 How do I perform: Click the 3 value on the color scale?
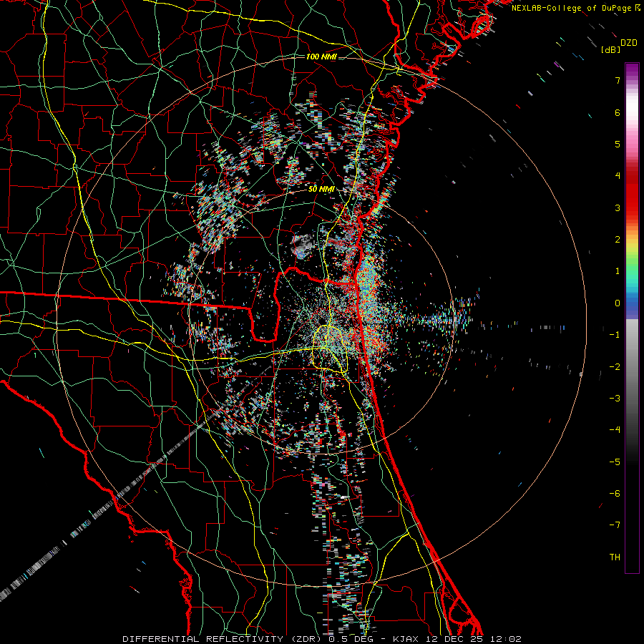(x=618, y=208)
